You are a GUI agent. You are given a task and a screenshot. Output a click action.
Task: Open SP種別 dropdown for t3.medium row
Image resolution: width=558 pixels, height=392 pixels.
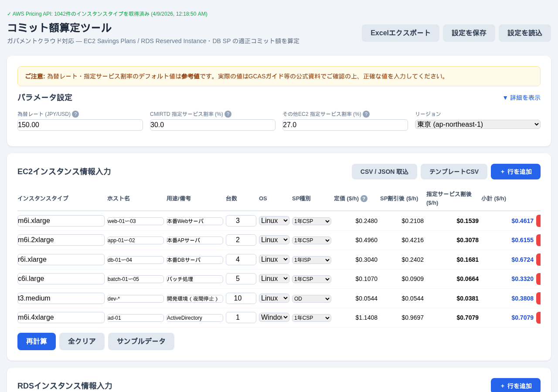(312, 299)
